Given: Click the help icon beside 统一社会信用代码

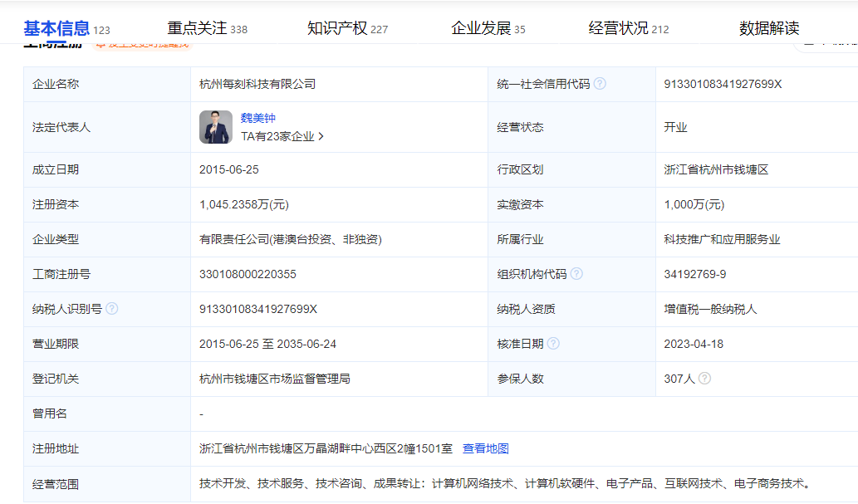Looking at the screenshot, I should pyautogui.click(x=600, y=84).
